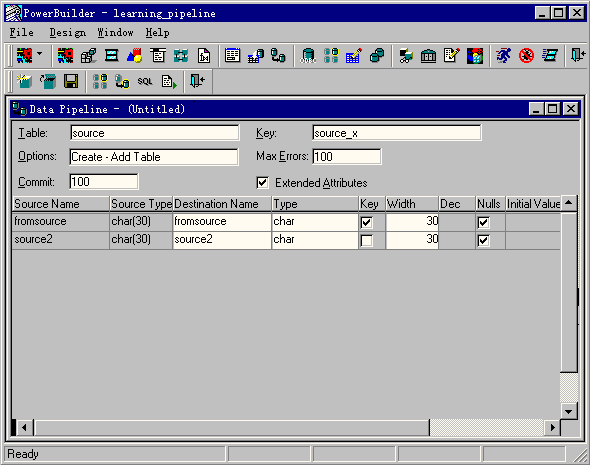The height and width of the screenshot is (465, 590).
Task: Click the New pipeline icon
Action: point(24,81)
